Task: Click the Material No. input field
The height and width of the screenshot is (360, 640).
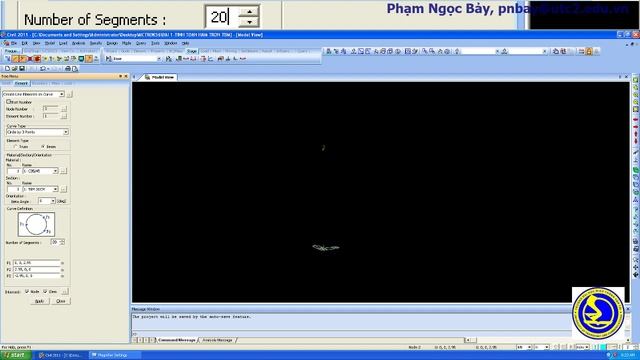Action: (x=14, y=171)
